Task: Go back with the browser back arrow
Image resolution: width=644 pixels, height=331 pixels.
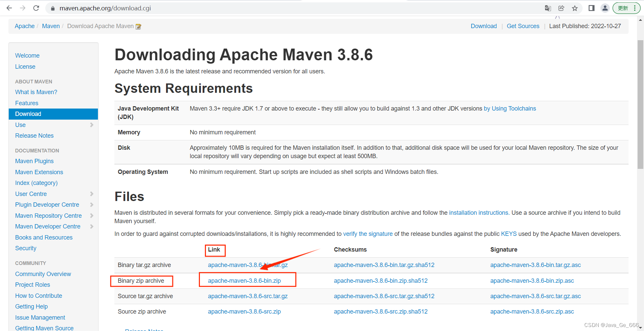Action: point(9,8)
